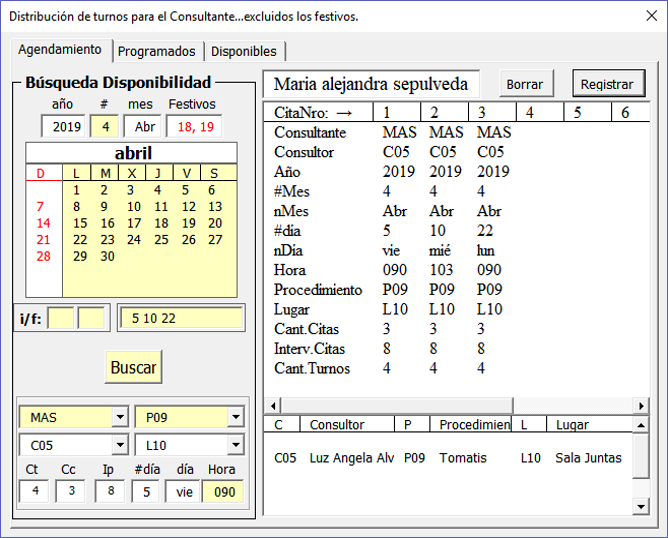Open the P09 procedimiento dropdown arrow
668x538 pixels.
(x=236, y=417)
